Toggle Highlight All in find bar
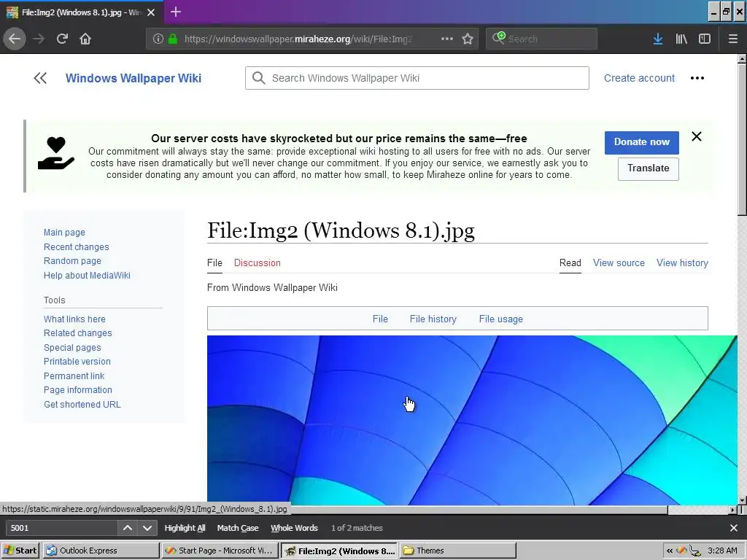The width and height of the screenshot is (747, 560). point(185,528)
